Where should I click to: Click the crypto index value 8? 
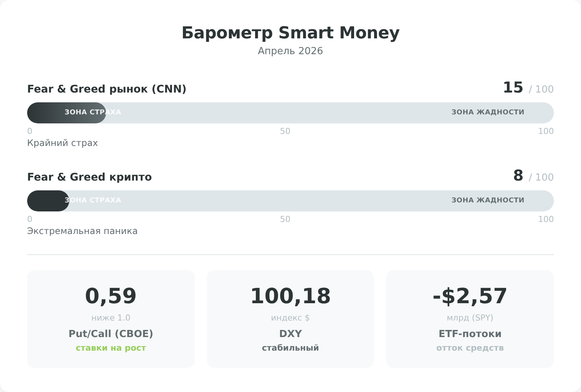pyautogui.click(x=518, y=176)
